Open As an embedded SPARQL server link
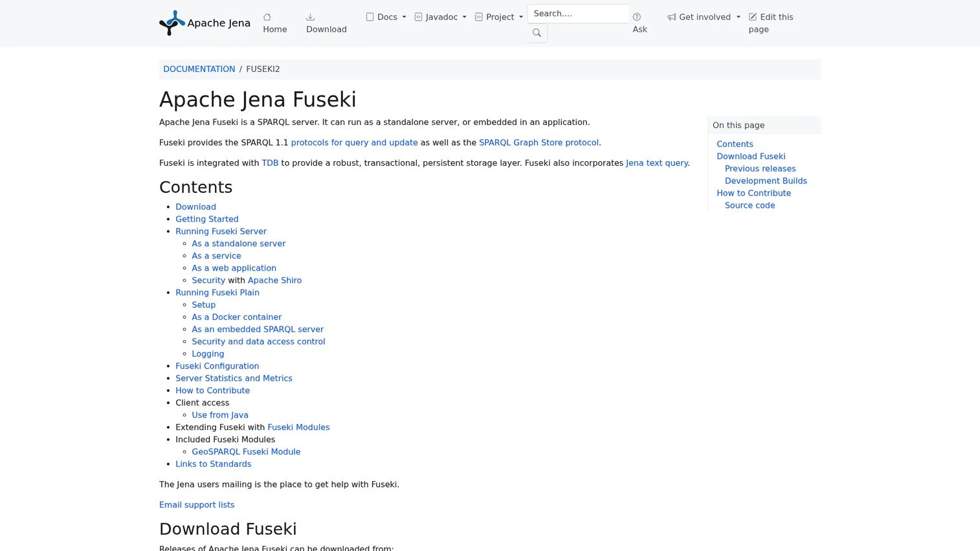This screenshot has height=551, width=980. [x=258, y=330]
